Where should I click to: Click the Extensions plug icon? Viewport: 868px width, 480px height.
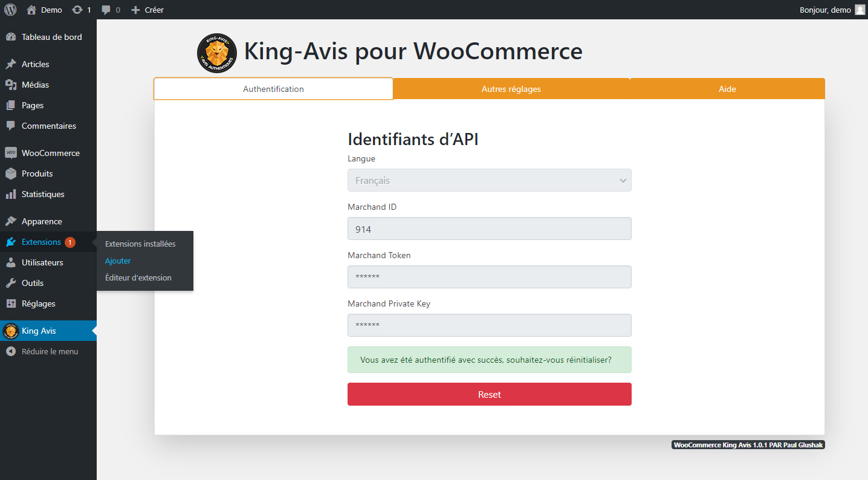point(11,242)
